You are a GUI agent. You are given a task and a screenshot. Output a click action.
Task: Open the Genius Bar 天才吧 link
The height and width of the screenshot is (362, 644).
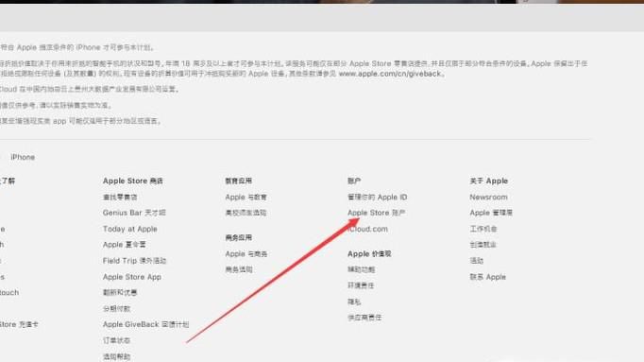click(134, 213)
